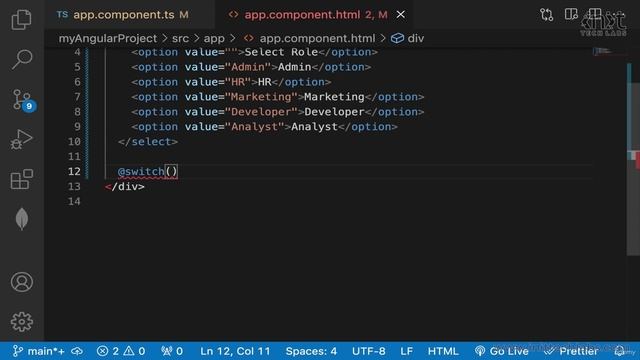Screen dimensions: 640x360
Task: Click the "Marketing" value on line 7
Action: click(261, 97)
